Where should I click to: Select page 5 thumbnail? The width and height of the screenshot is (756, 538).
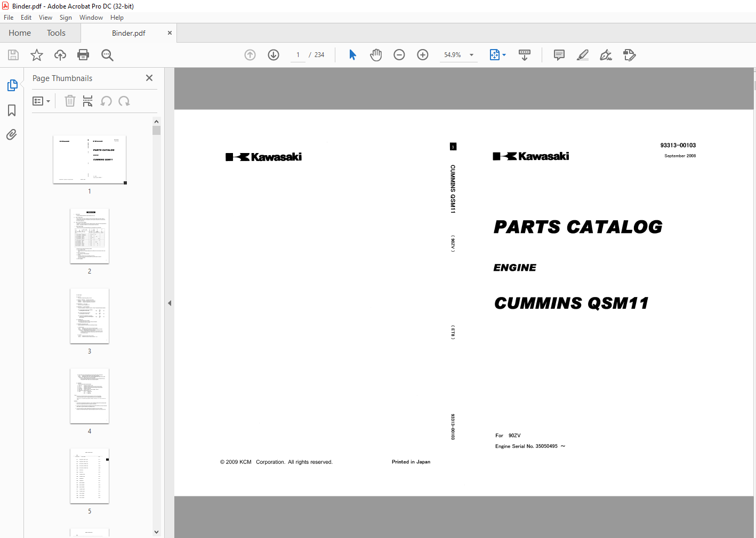pyautogui.click(x=90, y=476)
